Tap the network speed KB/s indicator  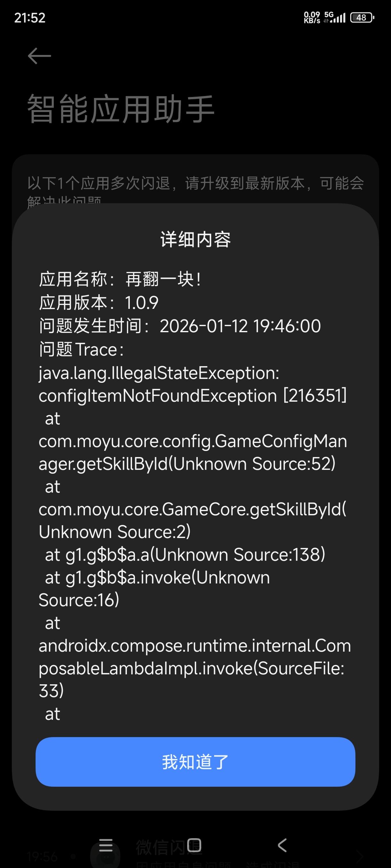point(312,18)
